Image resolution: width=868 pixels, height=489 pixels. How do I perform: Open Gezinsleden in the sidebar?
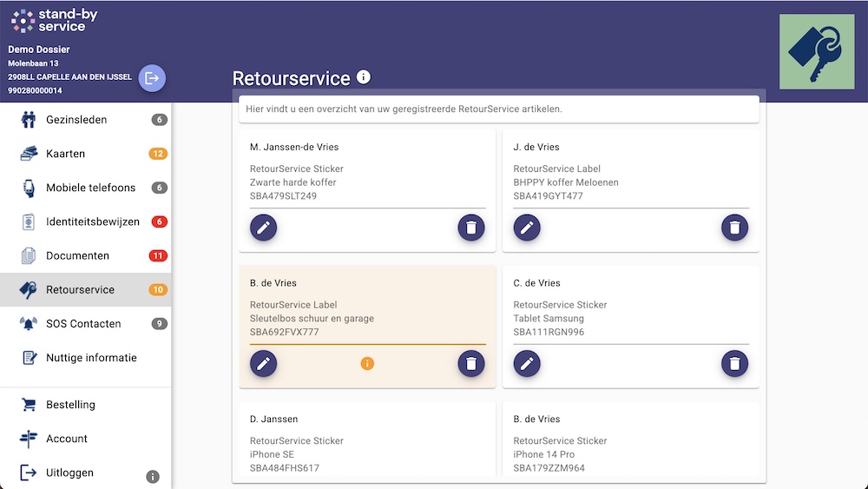(86, 120)
